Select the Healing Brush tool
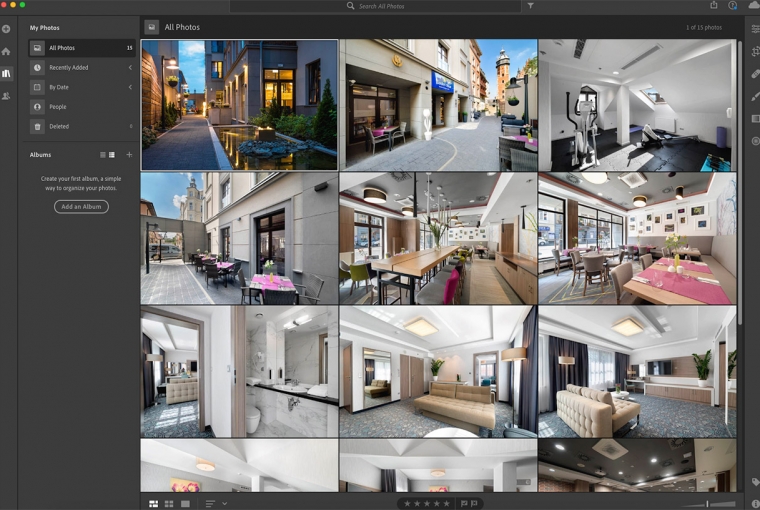 (x=755, y=74)
